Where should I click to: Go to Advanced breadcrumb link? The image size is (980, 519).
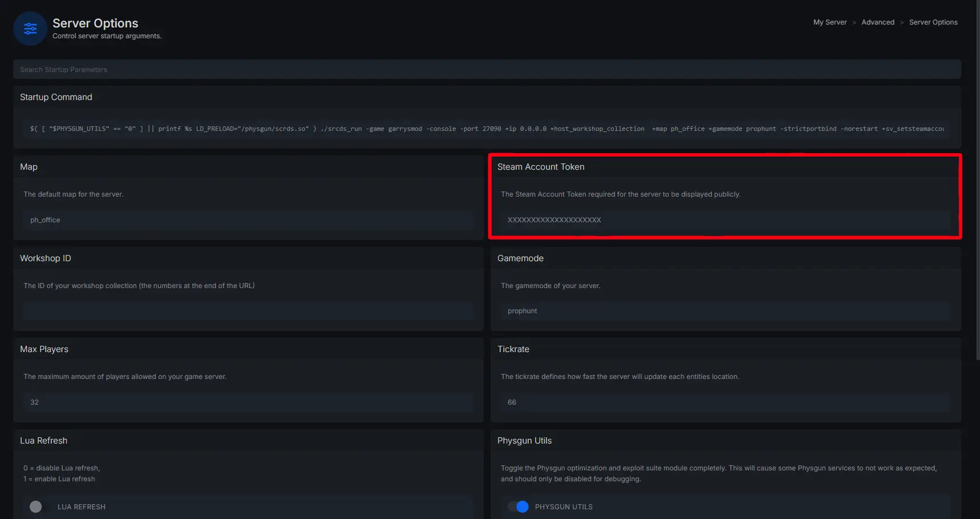click(x=878, y=22)
